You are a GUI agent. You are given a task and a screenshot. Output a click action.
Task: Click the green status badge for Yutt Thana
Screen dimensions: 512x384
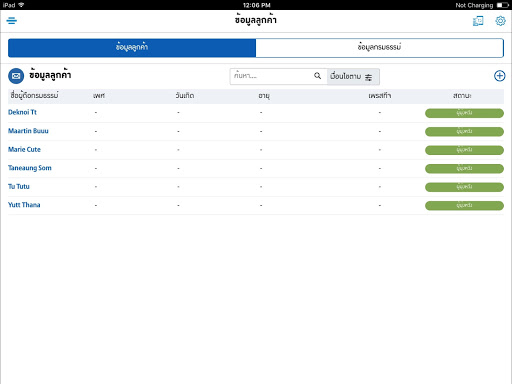464,206
